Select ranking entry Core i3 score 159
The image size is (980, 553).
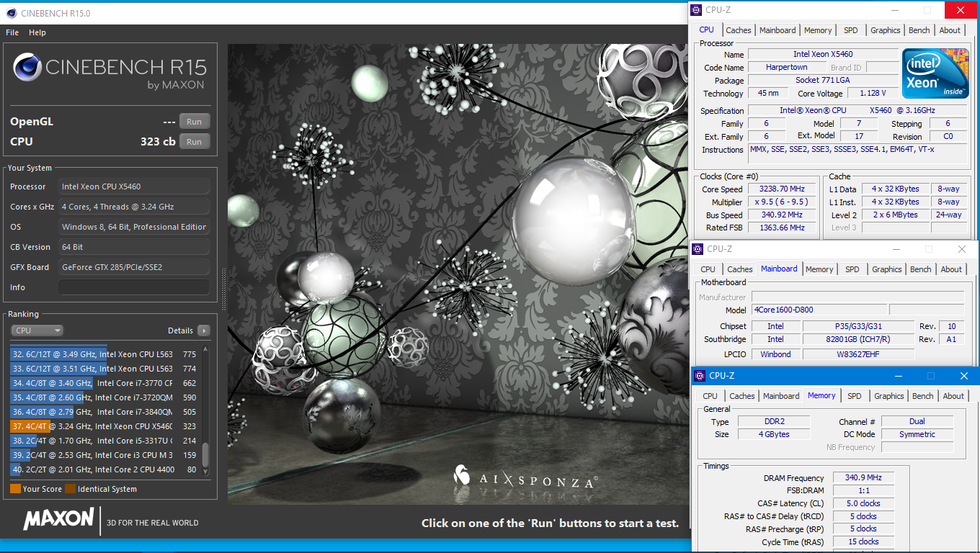[104, 455]
